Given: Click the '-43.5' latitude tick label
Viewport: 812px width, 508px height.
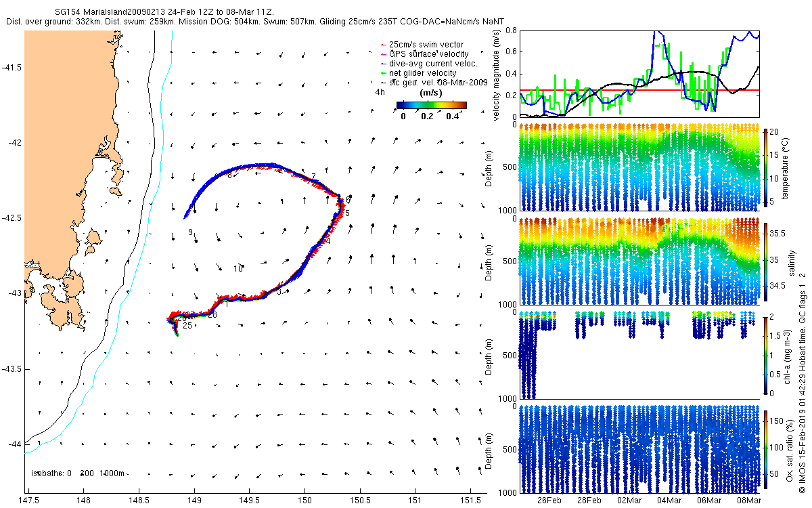Looking at the screenshot, I should click(x=12, y=368).
